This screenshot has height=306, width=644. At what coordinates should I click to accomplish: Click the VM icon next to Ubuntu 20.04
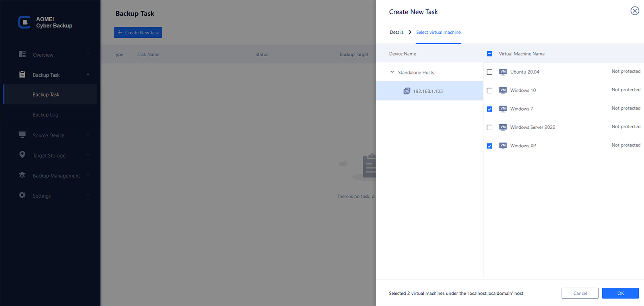point(503,72)
